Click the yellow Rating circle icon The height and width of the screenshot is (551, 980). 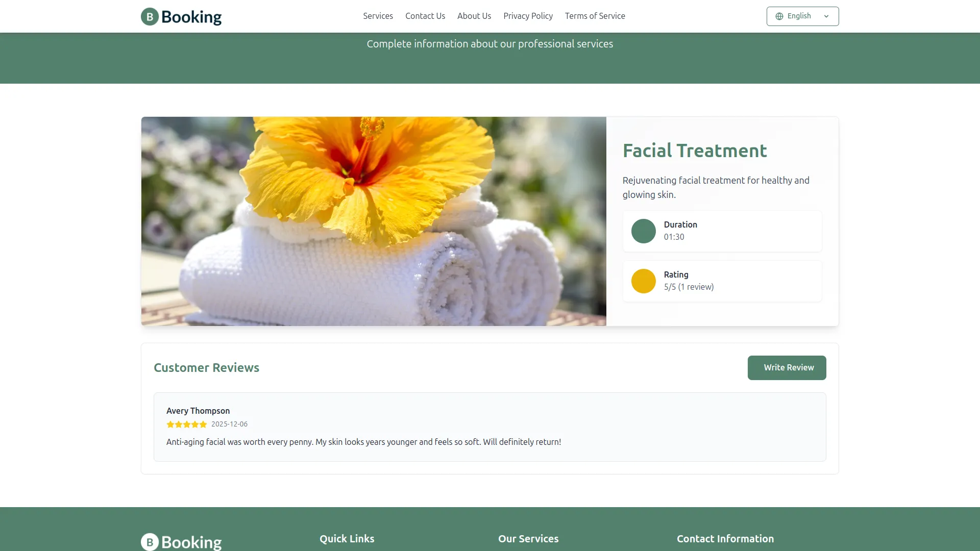643,281
